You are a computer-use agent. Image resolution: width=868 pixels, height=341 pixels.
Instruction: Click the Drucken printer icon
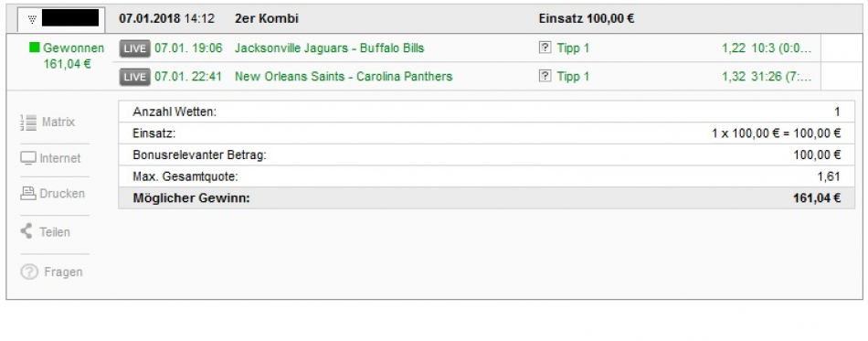pyautogui.click(x=28, y=194)
